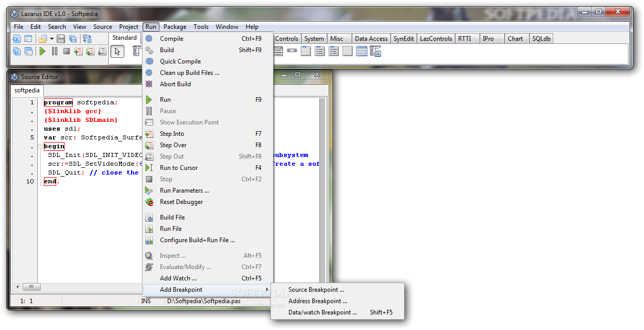Click the Stop square toolbar icon
Image resolution: width=644 pixels, height=330 pixels.
pyautogui.click(x=67, y=51)
